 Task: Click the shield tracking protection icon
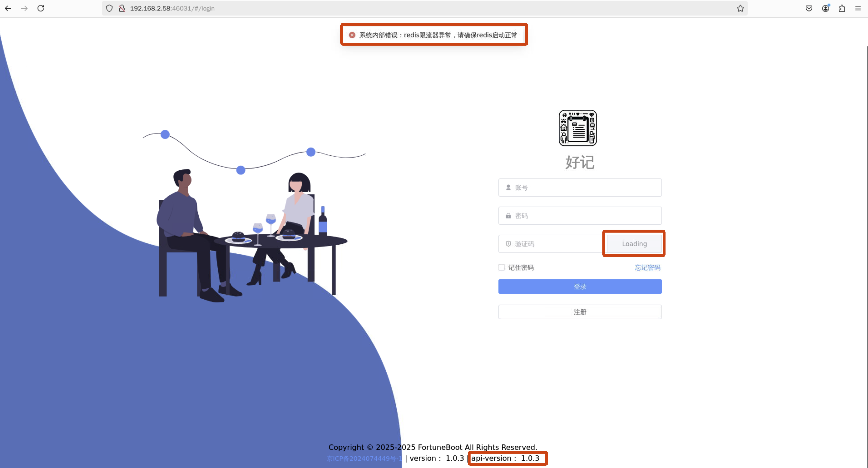click(109, 8)
